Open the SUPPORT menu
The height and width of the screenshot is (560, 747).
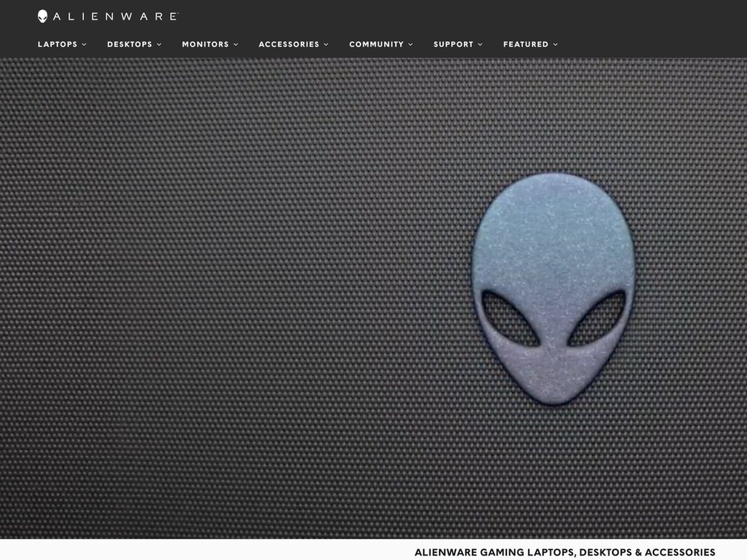tap(453, 45)
